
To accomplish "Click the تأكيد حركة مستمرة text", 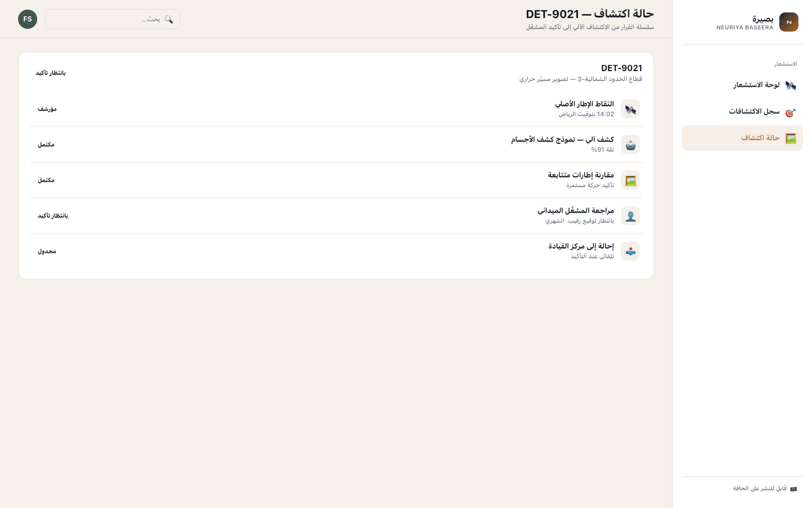I will (590, 185).
